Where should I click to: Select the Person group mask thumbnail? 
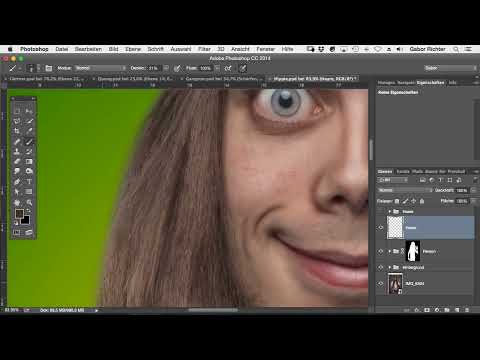tap(413, 251)
